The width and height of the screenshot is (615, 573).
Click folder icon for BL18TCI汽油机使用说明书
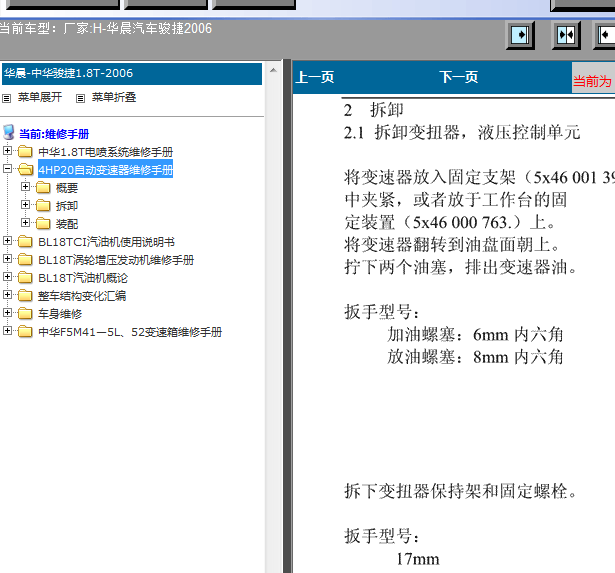[25, 242]
